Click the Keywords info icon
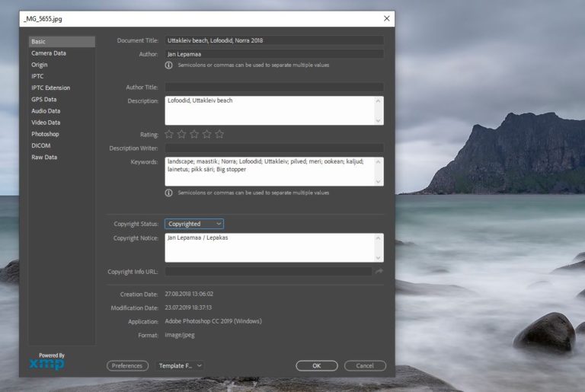This screenshot has height=392, width=585. click(x=169, y=193)
